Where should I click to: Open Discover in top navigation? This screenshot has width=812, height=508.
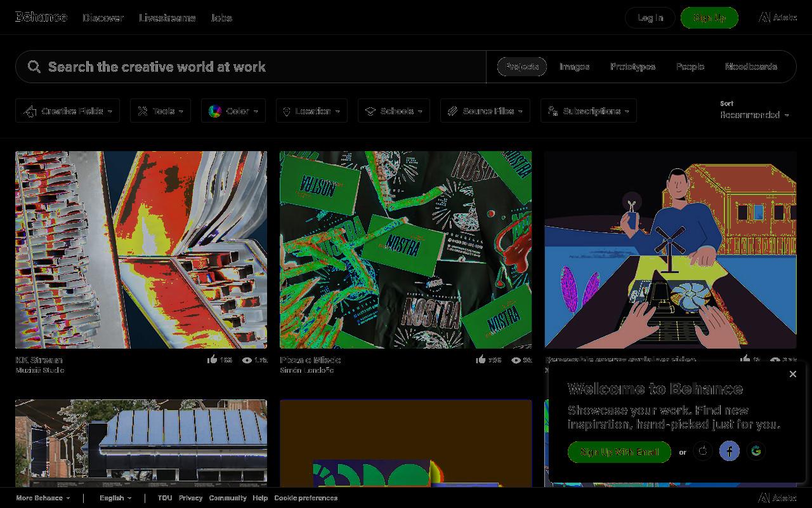[x=103, y=18]
